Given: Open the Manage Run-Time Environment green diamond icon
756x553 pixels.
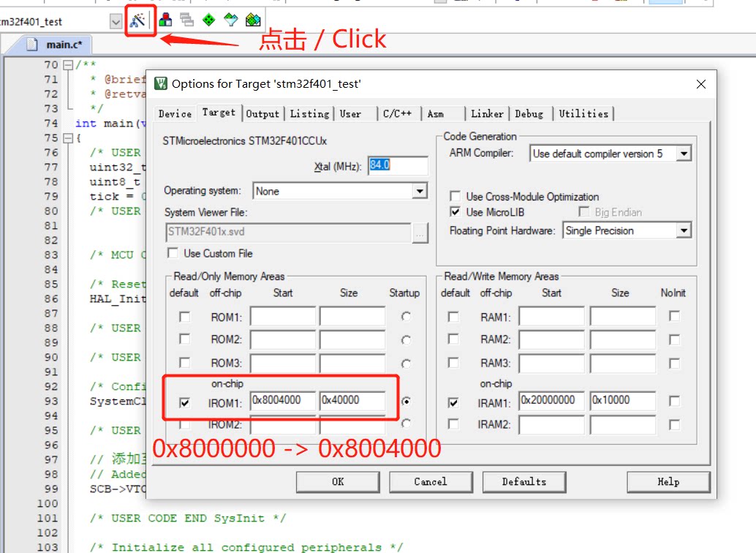Looking at the screenshot, I should tap(209, 20).
